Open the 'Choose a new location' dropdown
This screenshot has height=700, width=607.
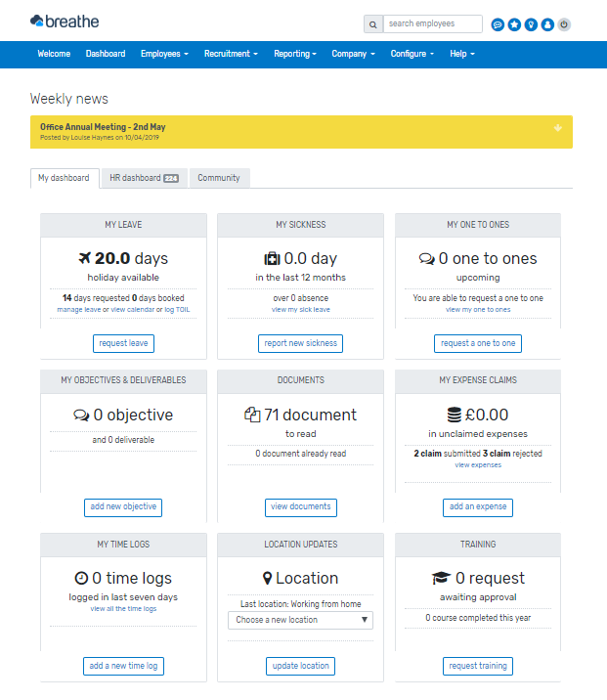coord(300,620)
